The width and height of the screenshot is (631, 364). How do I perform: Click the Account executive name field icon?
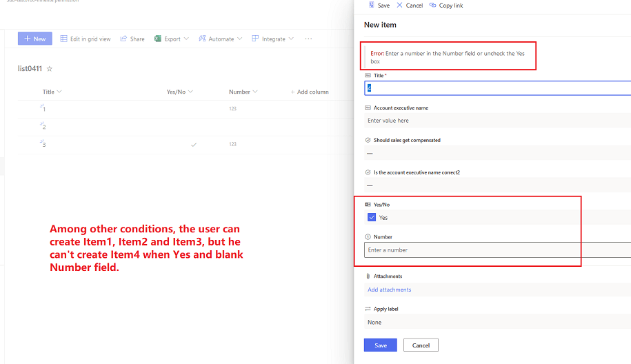pos(368,108)
